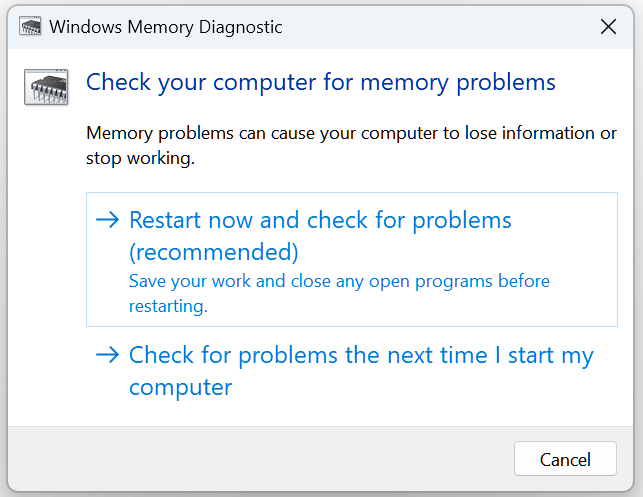Click blank space right of "(recommended)" in option box
Viewport: 643px width, 497px height.
click(450, 251)
